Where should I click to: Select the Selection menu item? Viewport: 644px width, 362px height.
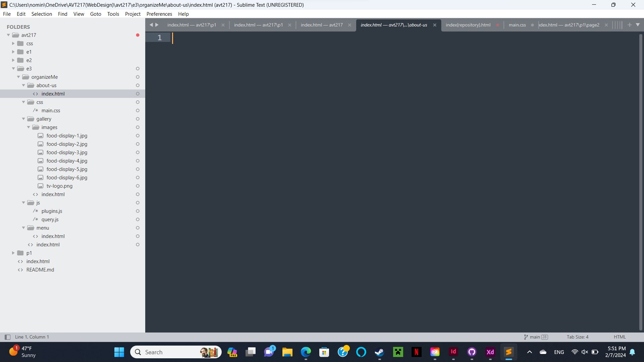pos(42,14)
